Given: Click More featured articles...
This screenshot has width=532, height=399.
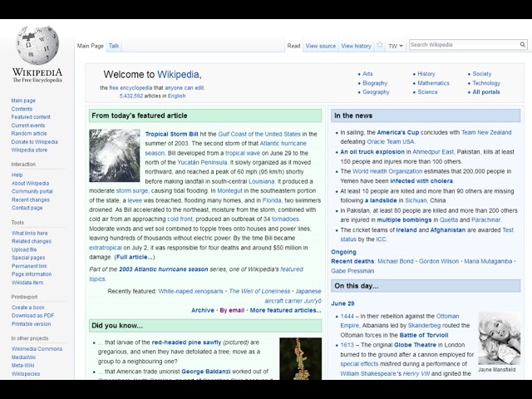Looking at the screenshot, I should 285,310.
